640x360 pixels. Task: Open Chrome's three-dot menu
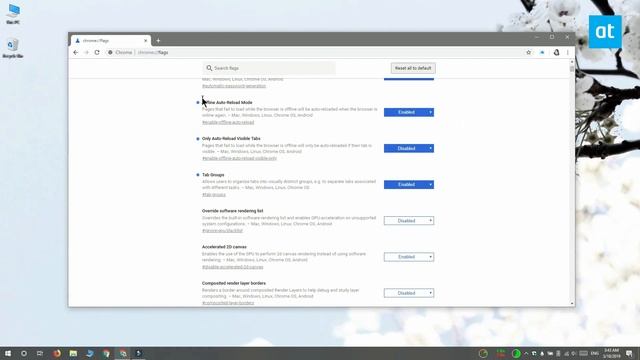567,52
